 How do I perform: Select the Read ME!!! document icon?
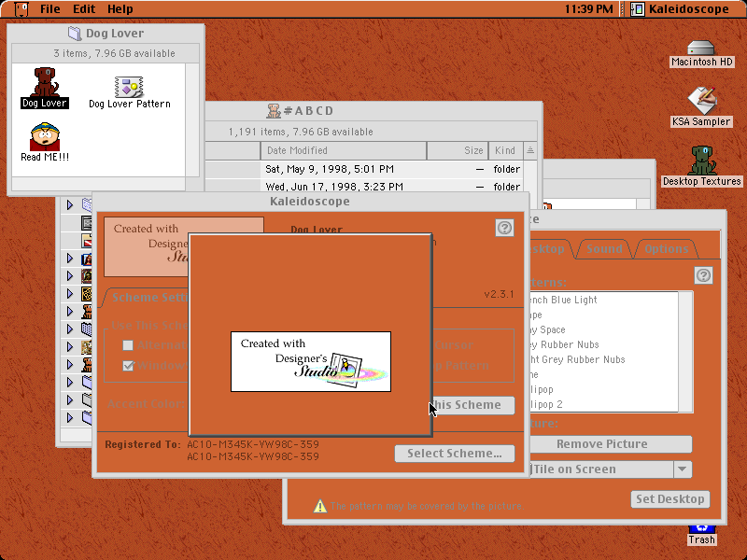[45, 136]
